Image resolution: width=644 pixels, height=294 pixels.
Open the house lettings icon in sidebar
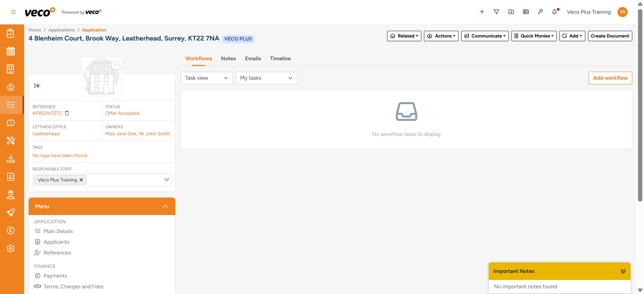(11, 87)
